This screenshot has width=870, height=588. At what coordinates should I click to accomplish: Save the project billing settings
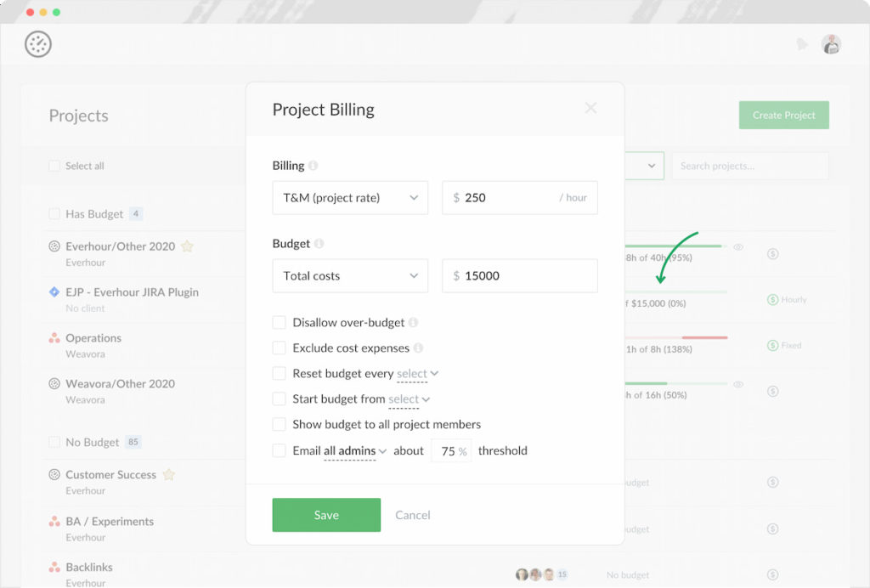(326, 515)
